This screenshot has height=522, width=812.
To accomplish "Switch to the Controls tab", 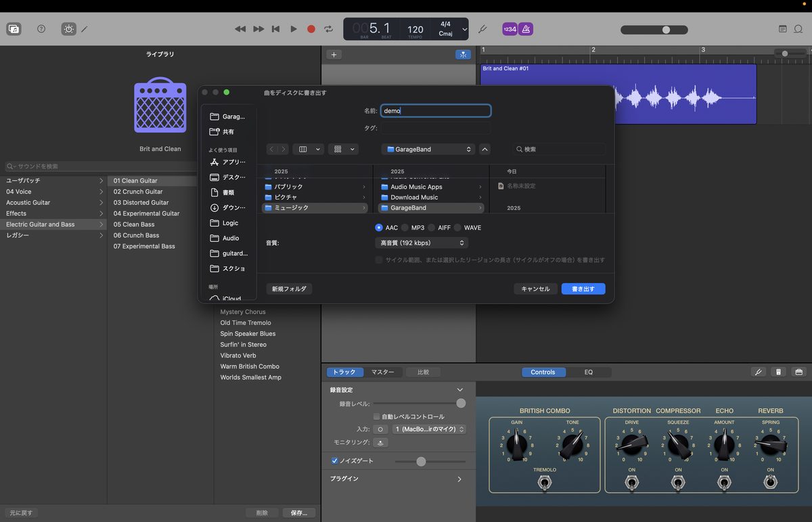I will [x=543, y=372].
